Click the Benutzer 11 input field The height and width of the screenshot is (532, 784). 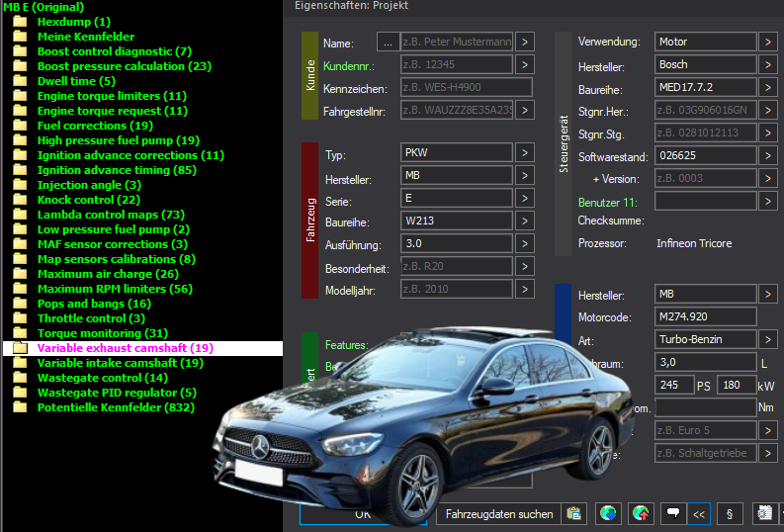(705, 201)
